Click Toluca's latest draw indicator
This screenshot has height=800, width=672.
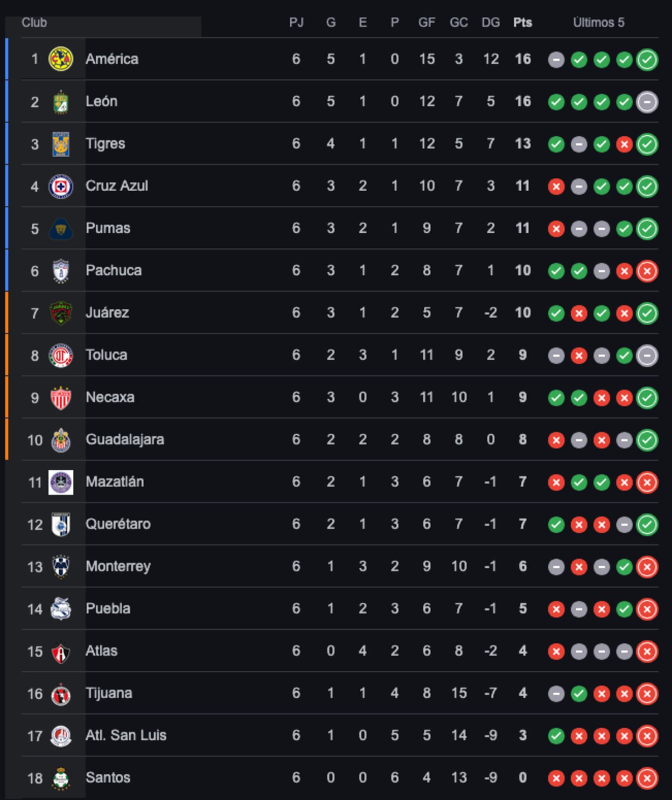click(647, 355)
